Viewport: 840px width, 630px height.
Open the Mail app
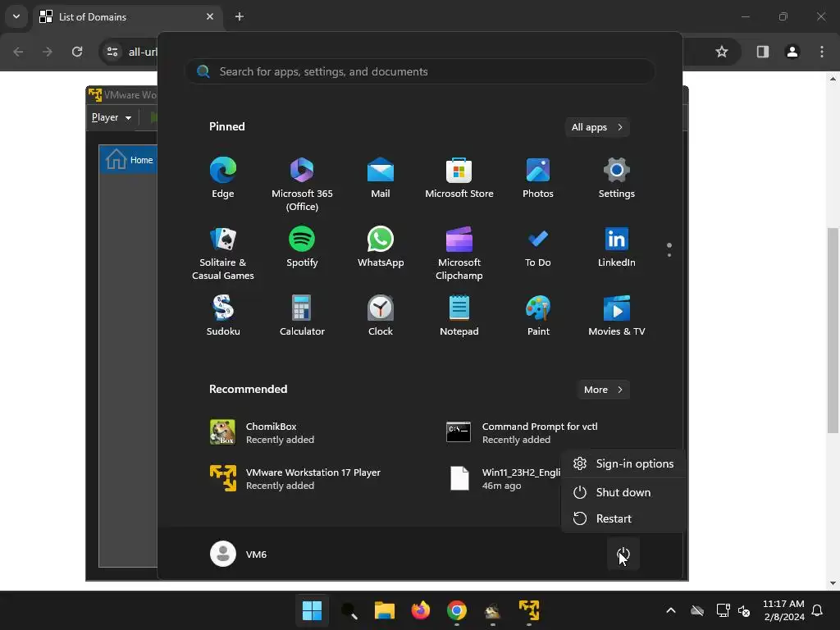point(381,178)
